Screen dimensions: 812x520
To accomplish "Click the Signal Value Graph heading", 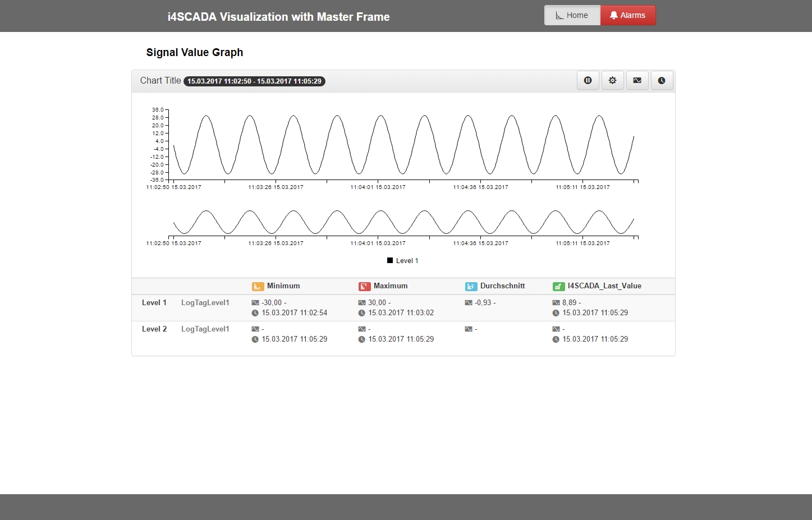I will 195,52.
